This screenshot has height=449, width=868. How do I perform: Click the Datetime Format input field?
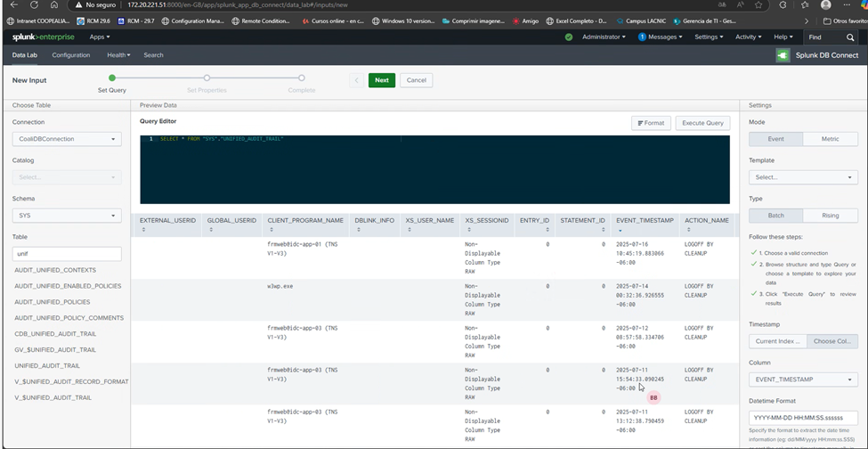(803, 418)
